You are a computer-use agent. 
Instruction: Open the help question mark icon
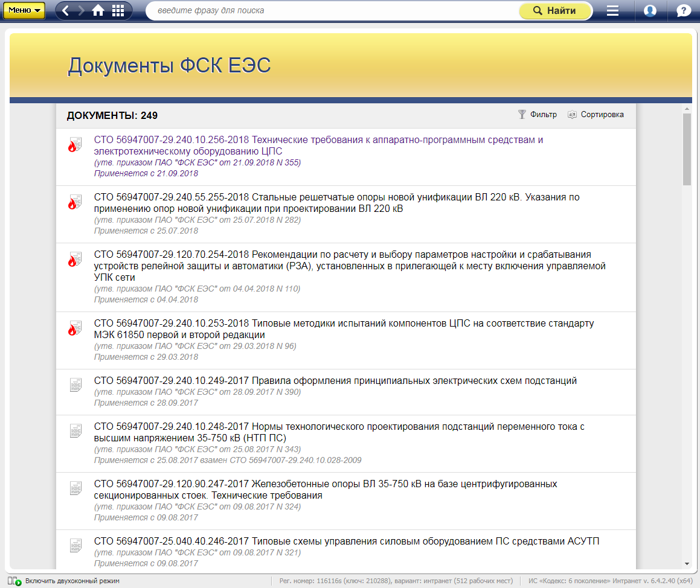[683, 11]
